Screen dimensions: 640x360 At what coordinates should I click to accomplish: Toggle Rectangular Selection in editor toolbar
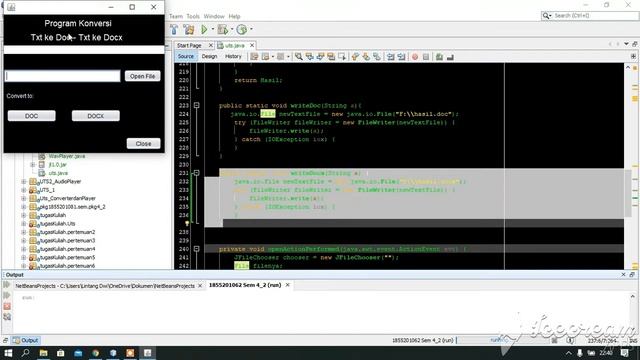click(x=342, y=57)
